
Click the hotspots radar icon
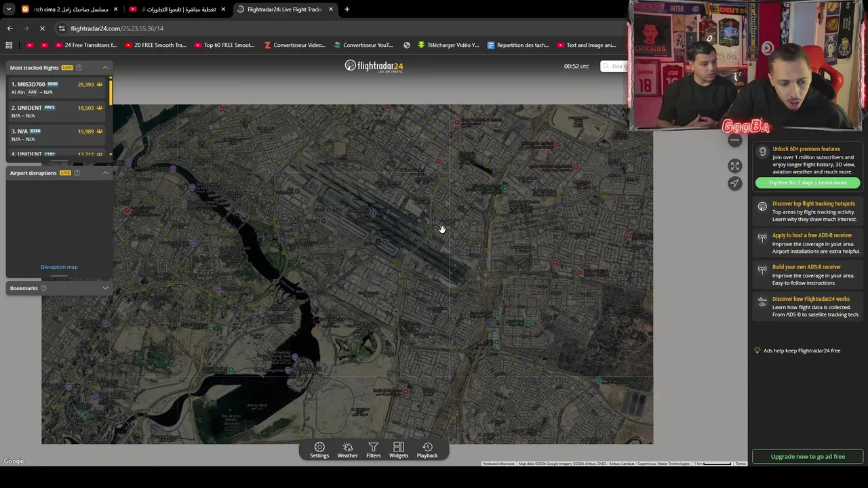762,206
